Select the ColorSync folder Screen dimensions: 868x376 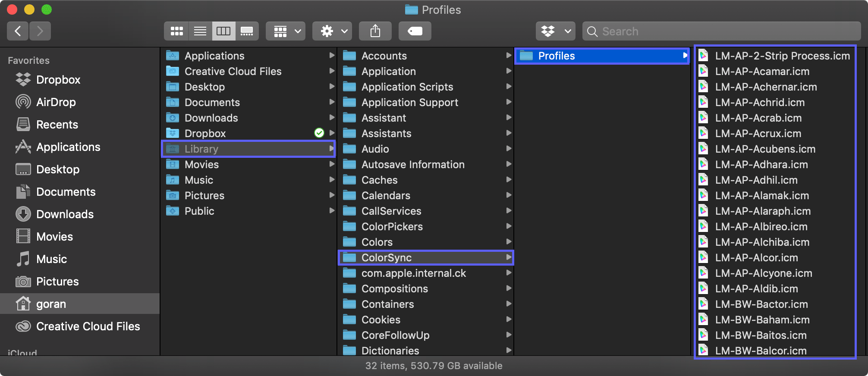tap(426, 257)
